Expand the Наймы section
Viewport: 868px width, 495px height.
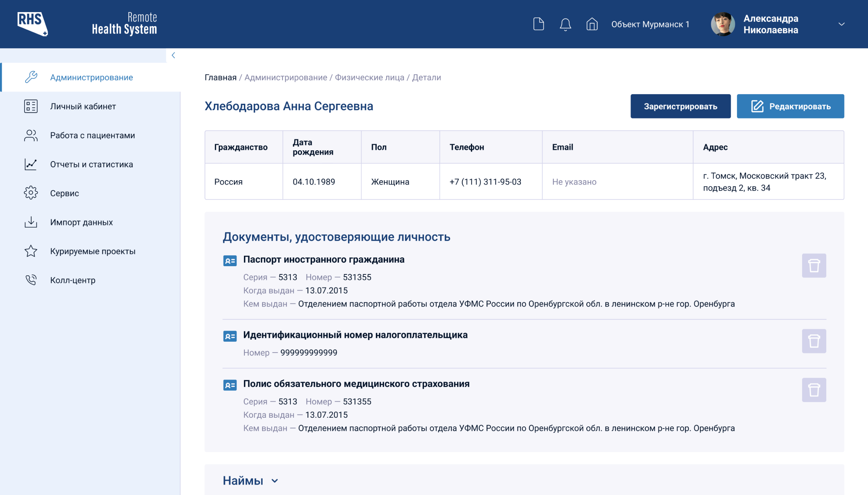coord(275,481)
